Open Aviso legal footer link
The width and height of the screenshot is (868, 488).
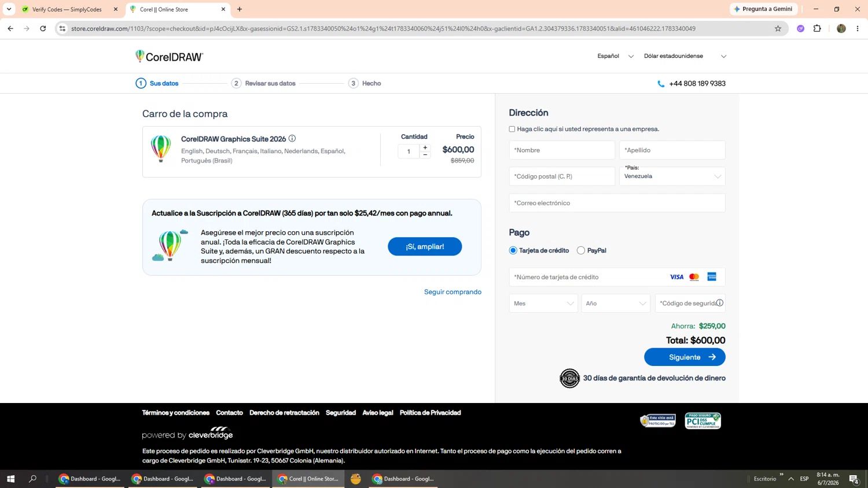378,413
